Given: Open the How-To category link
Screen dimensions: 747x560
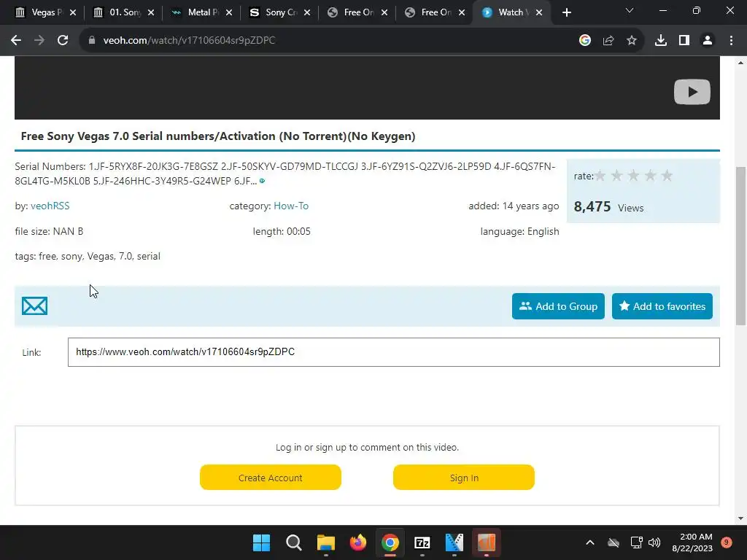Looking at the screenshot, I should point(291,206).
